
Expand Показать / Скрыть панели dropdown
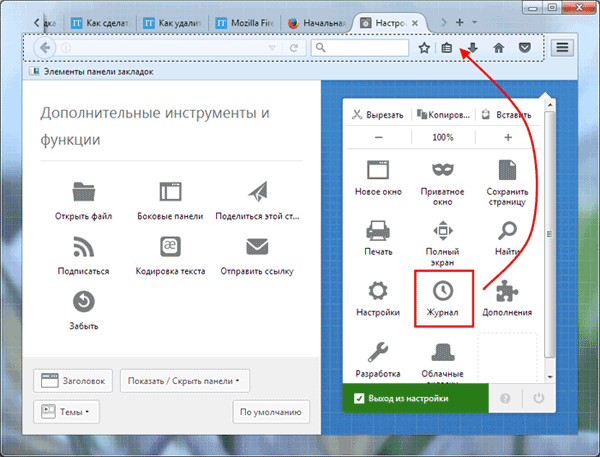184,380
